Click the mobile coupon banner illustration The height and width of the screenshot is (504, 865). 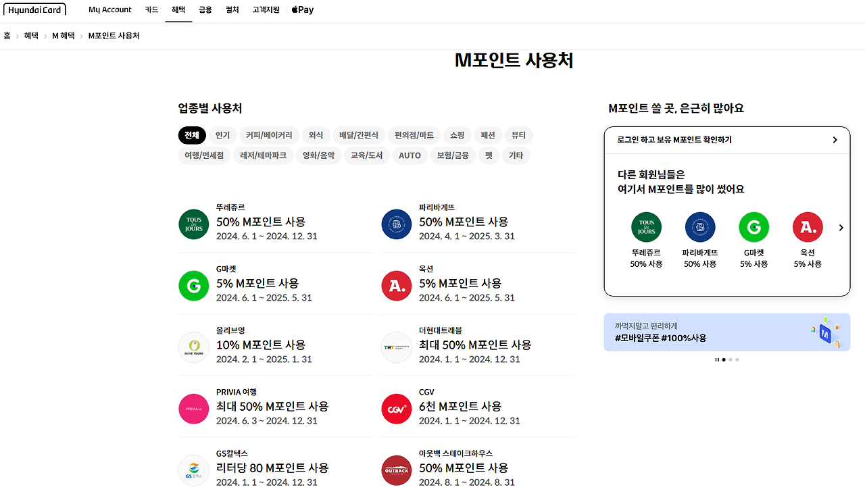point(825,332)
